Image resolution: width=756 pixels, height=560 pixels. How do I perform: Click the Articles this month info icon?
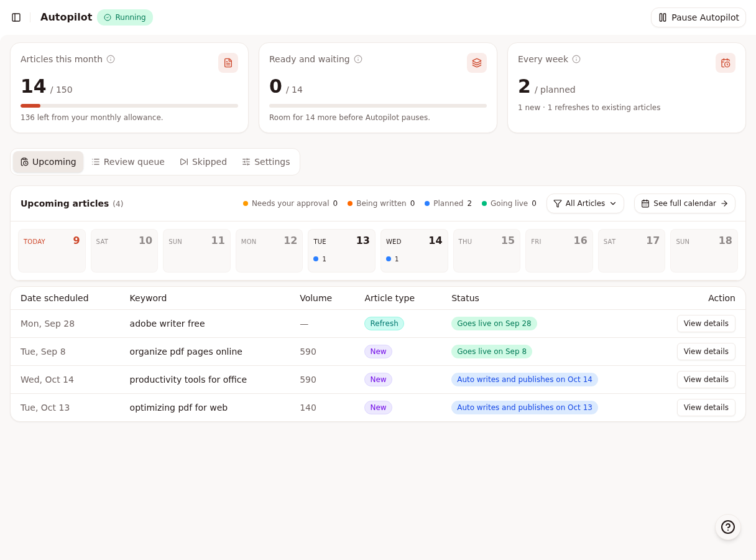point(111,59)
